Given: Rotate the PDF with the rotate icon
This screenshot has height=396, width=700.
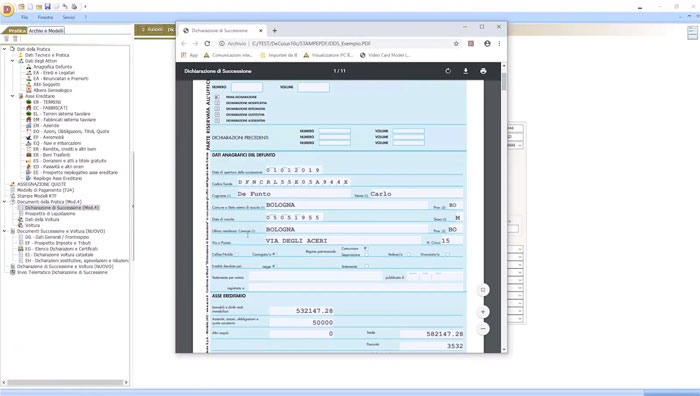Looking at the screenshot, I should click(448, 71).
